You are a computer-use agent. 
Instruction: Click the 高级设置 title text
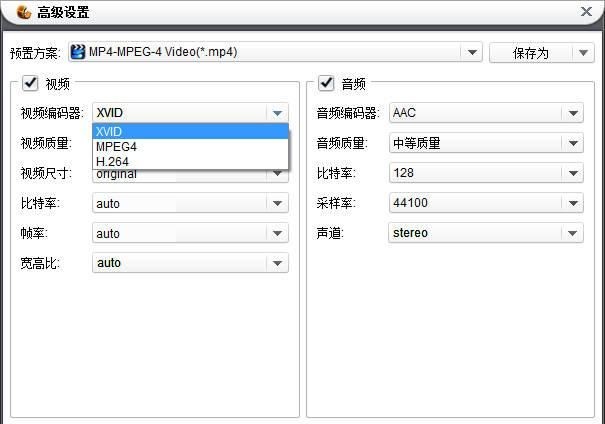click(63, 12)
